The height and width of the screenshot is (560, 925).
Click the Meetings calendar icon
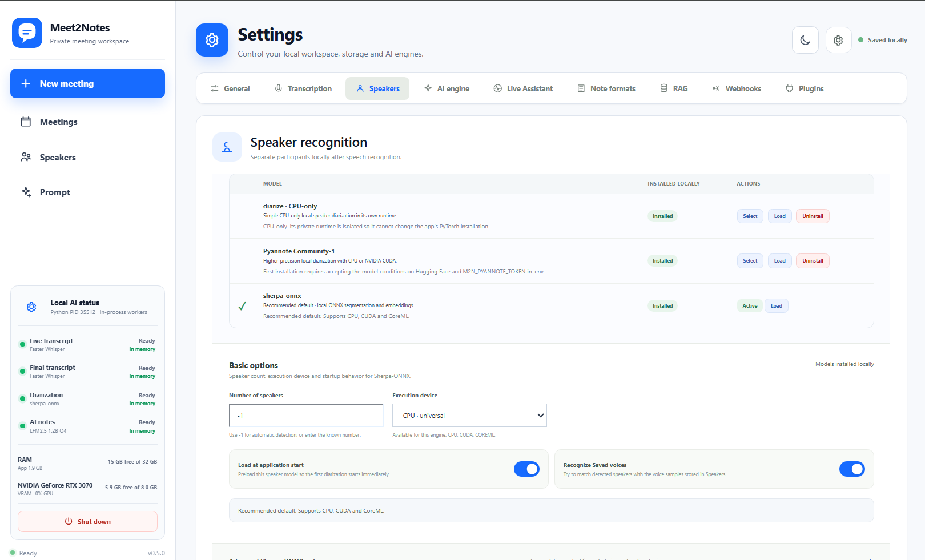tap(26, 122)
